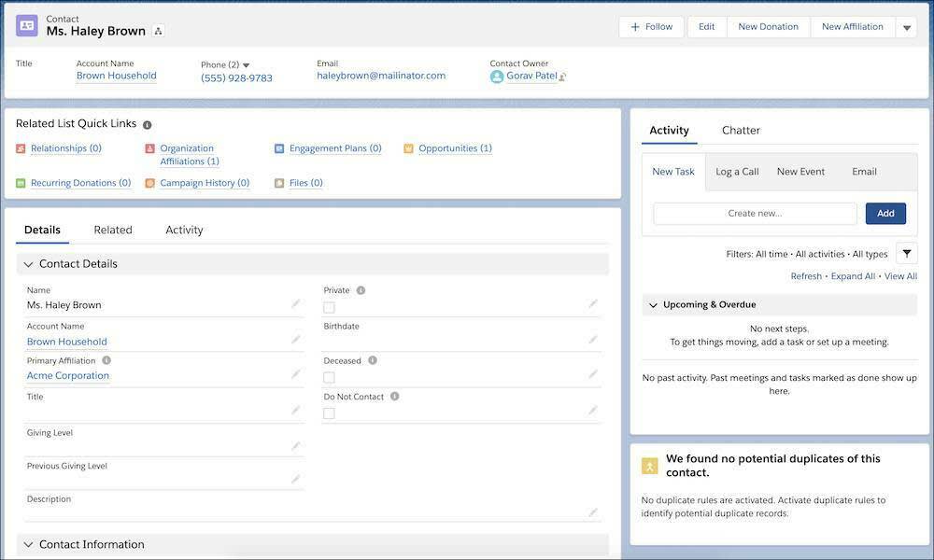
Task: Click the purple Contact record icon
Action: (x=27, y=25)
